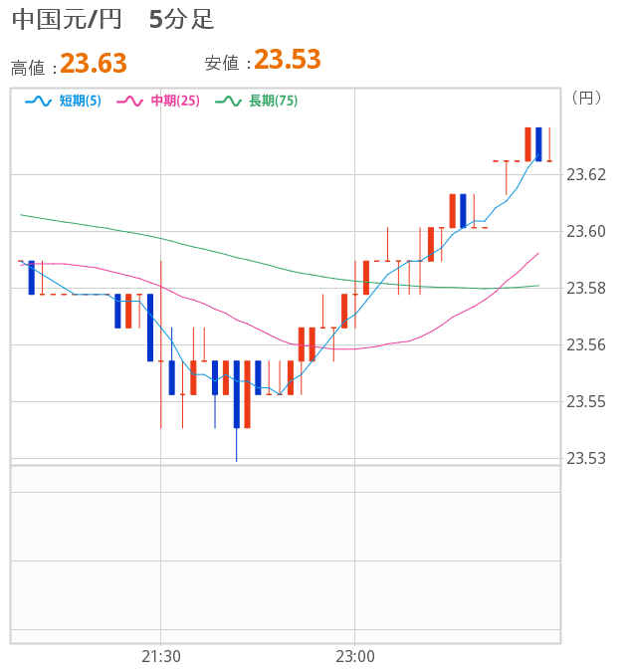Click the (円) unit label
This screenshot has width=627, height=672.
[x=586, y=99]
